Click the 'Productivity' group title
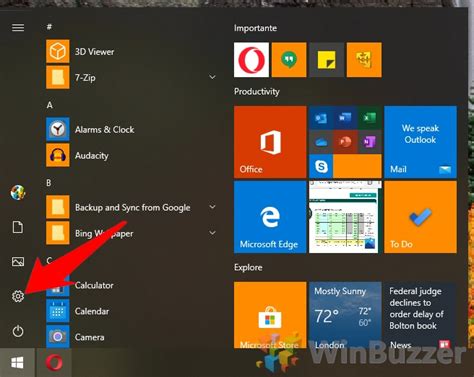Image resolution: width=474 pixels, height=377 pixels. (257, 91)
